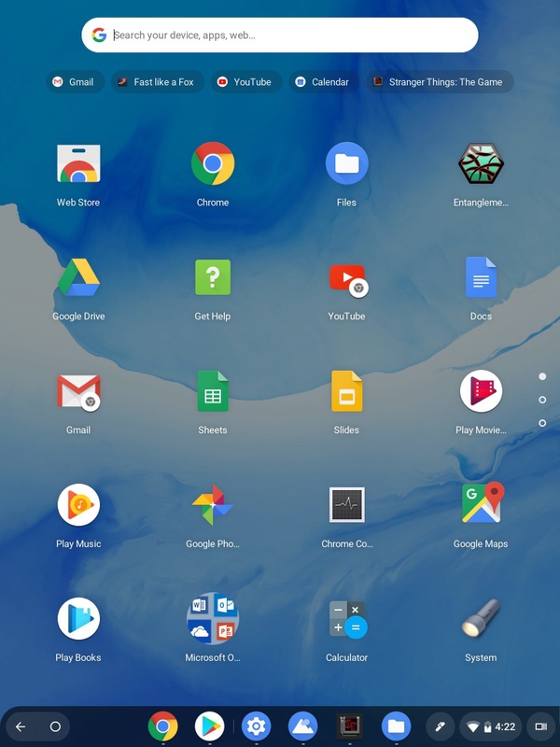
Task: Open the System flashlight app
Action: (x=481, y=619)
